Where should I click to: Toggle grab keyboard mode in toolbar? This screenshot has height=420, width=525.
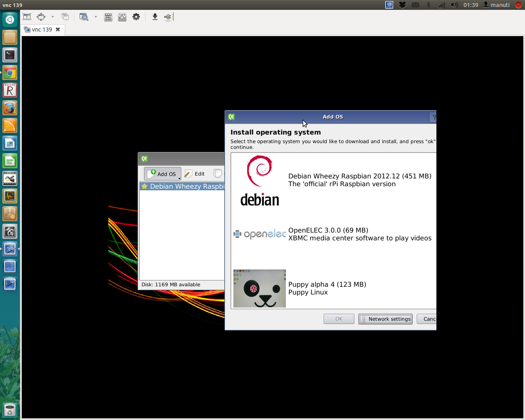pos(108,17)
